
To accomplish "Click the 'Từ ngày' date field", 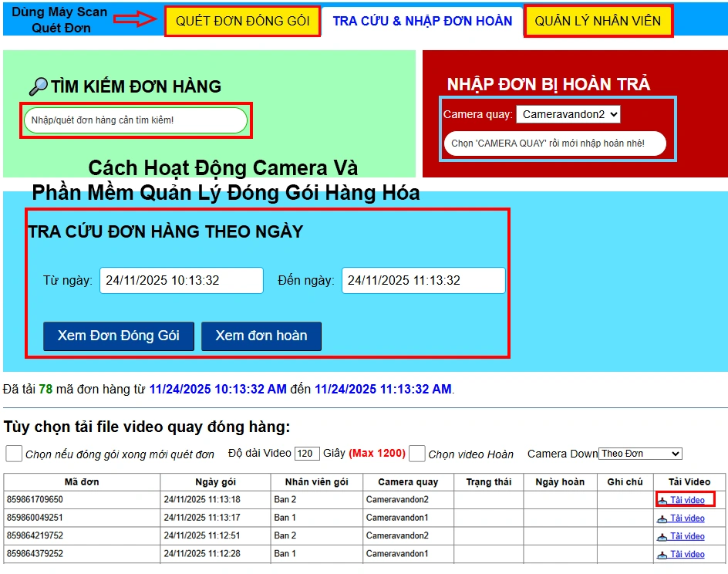I will coord(181,280).
